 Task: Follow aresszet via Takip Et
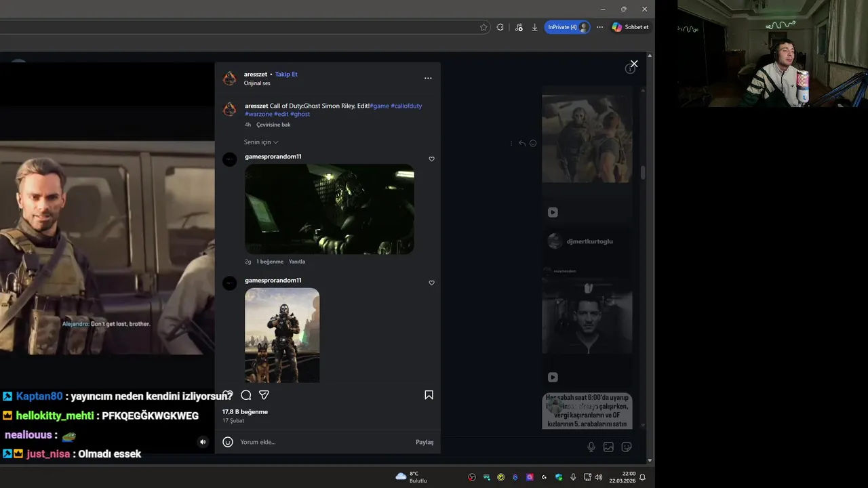click(x=286, y=74)
